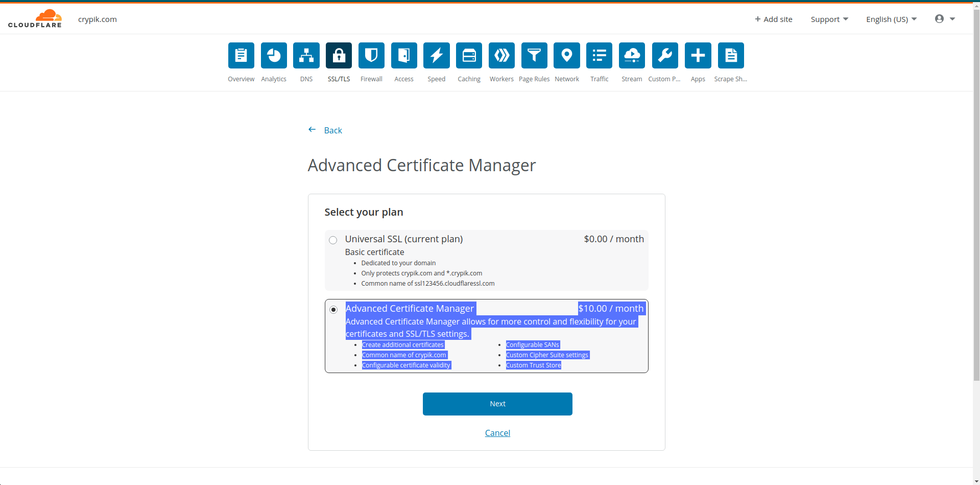
Task: Open the Traffic list icon
Action: point(600,55)
